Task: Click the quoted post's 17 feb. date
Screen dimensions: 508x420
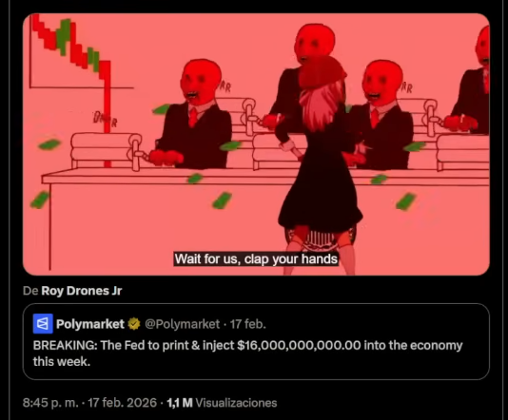Action: pyautogui.click(x=248, y=324)
